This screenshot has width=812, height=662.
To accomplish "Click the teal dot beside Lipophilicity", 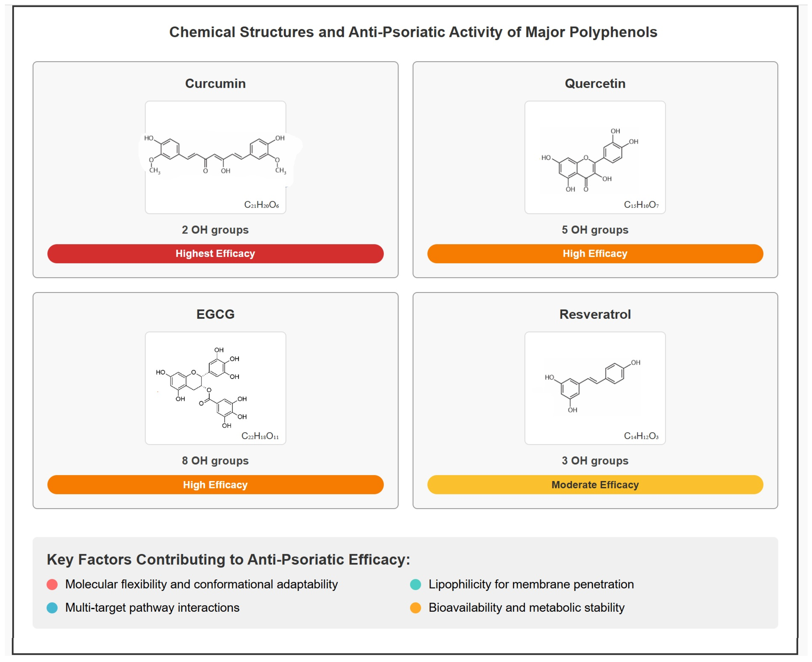I will [415, 584].
